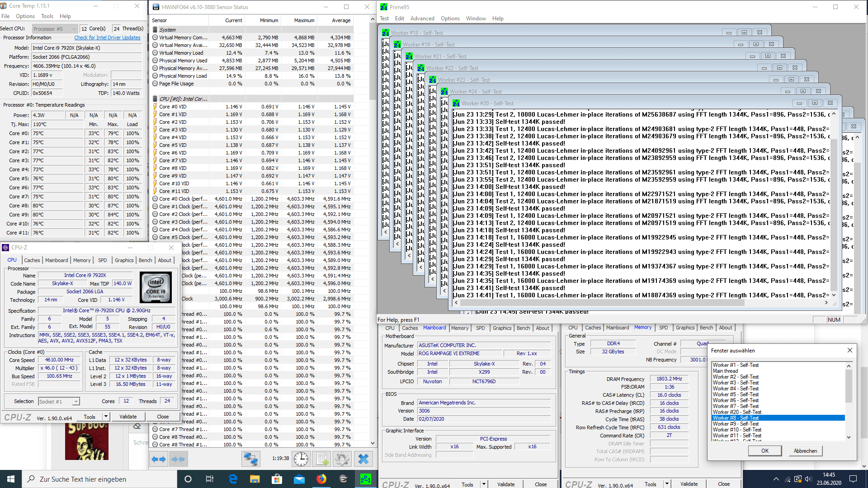Click volume speaker icon in system tray
This screenshot has width=868, height=488.
[808, 479]
